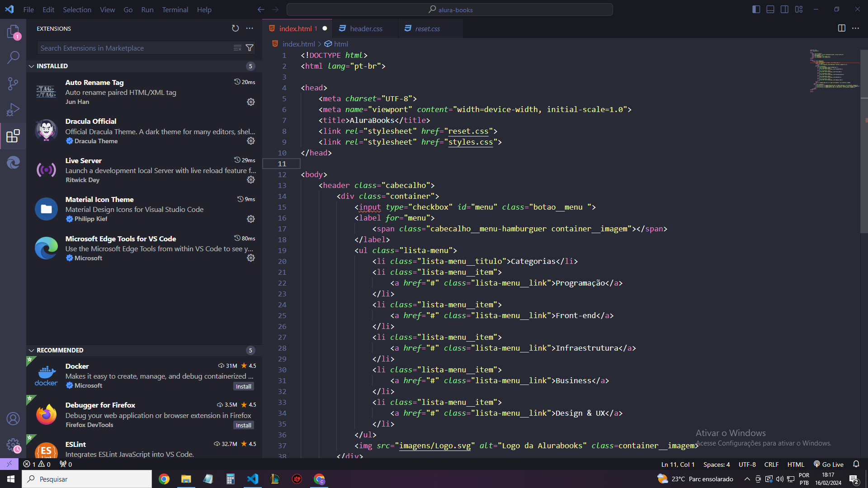
Task: Open manage gear for Material Icon Theme
Action: pyautogui.click(x=251, y=219)
